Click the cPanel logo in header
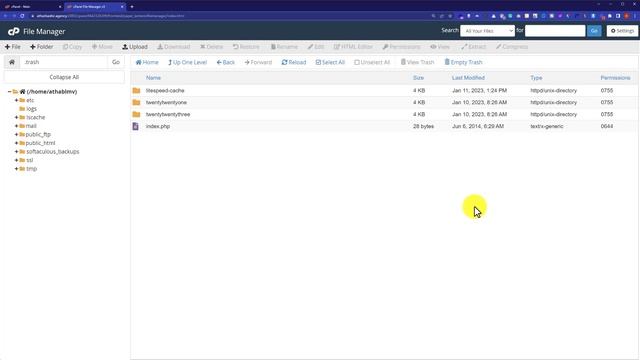The height and width of the screenshot is (360, 640). 14,31
